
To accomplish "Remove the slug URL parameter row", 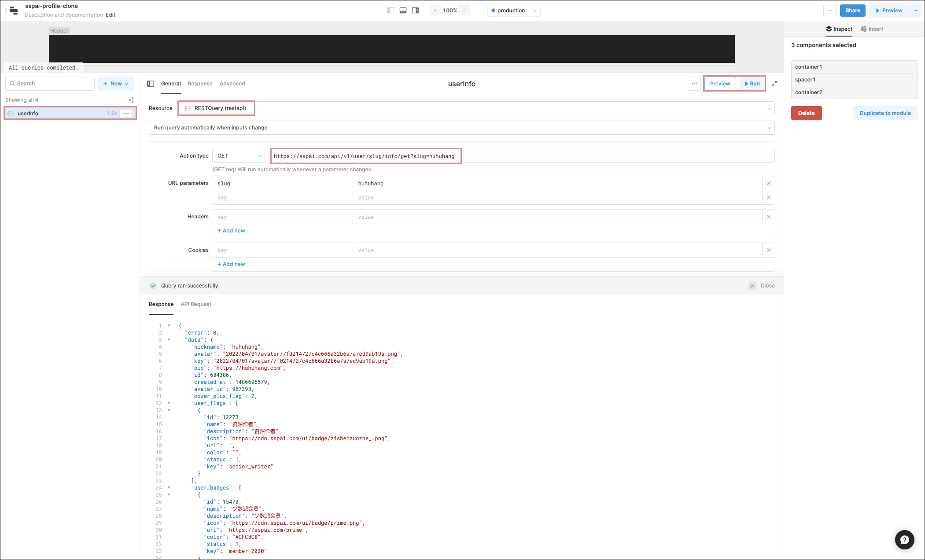I will pos(769,183).
